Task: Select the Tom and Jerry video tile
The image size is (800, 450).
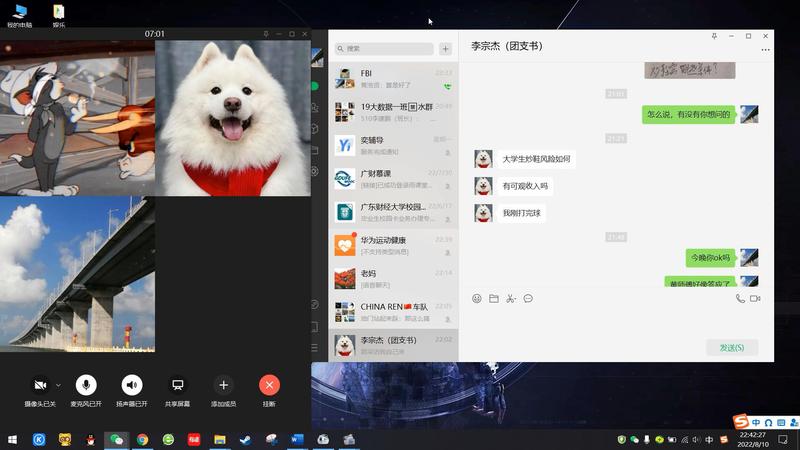Action: point(77,118)
